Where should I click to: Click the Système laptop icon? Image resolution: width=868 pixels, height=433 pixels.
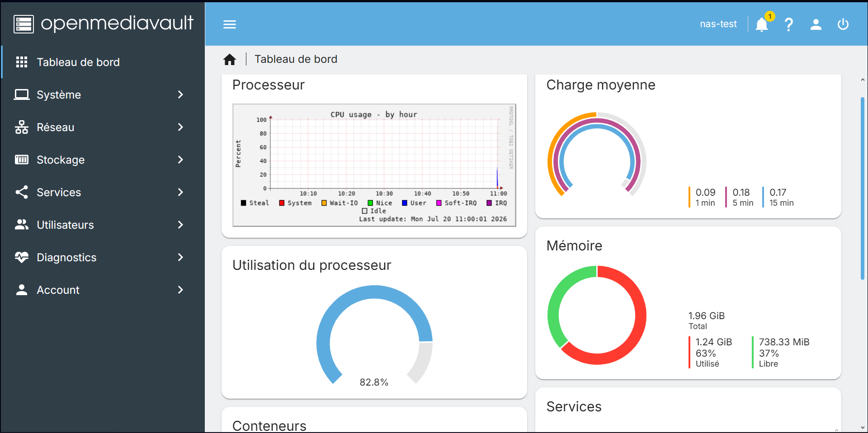tap(22, 94)
